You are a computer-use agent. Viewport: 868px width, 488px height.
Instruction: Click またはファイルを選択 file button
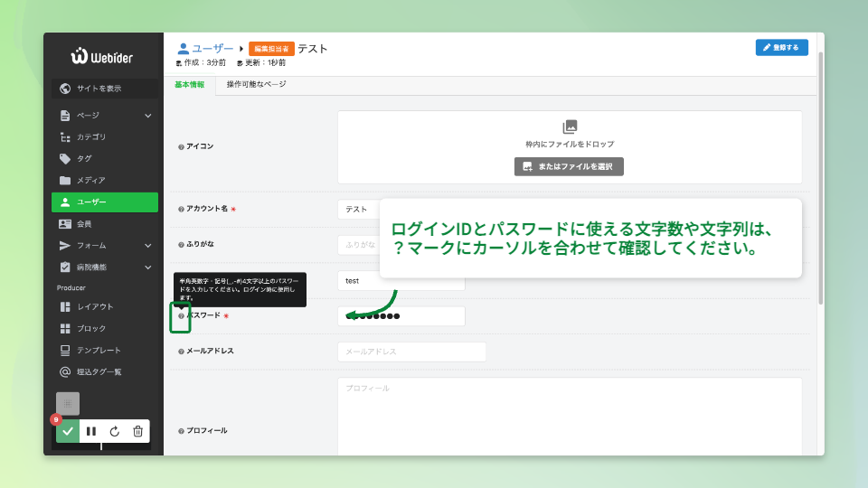(569, 166)
